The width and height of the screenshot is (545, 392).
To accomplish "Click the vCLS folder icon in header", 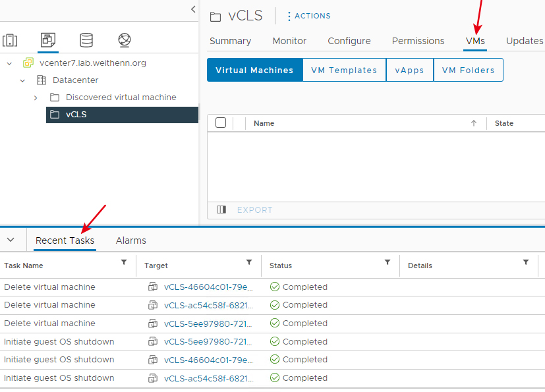I will (215, 16).
